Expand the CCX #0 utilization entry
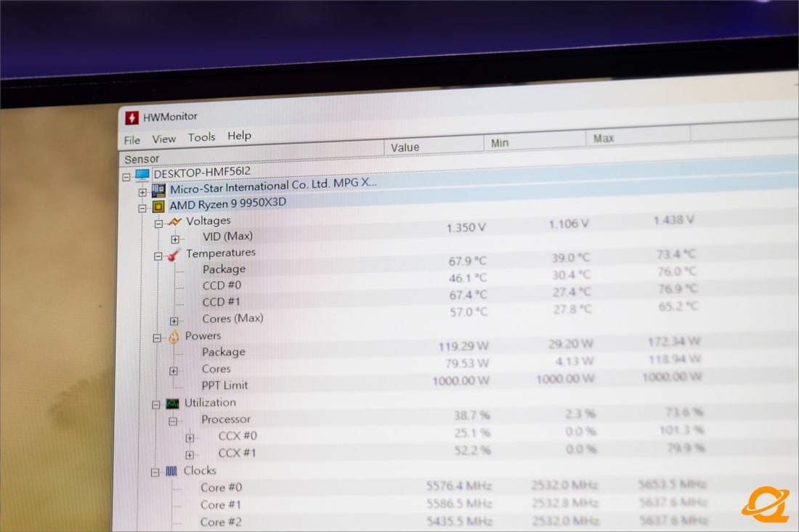 tap(190, 438)
